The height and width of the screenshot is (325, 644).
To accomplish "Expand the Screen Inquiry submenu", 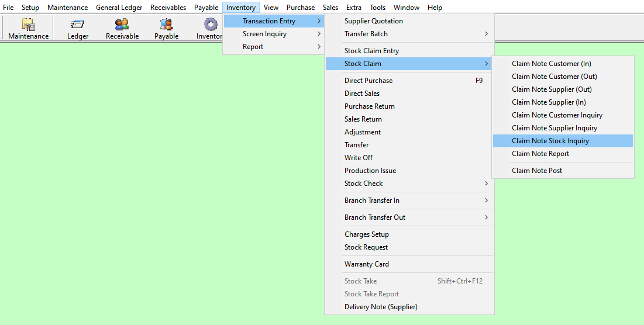I will 274,34.
